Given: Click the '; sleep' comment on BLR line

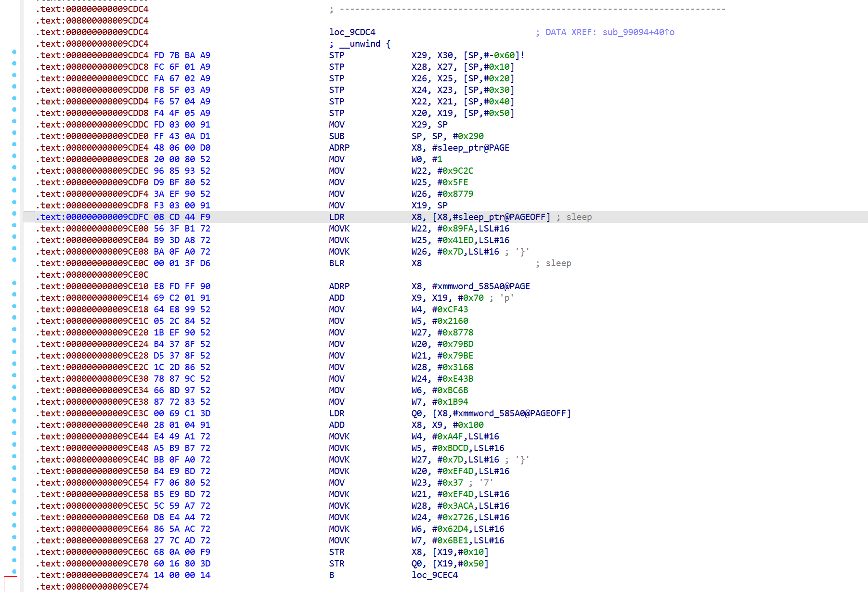Looking at the screenshot, I should (x=554, y=263).
